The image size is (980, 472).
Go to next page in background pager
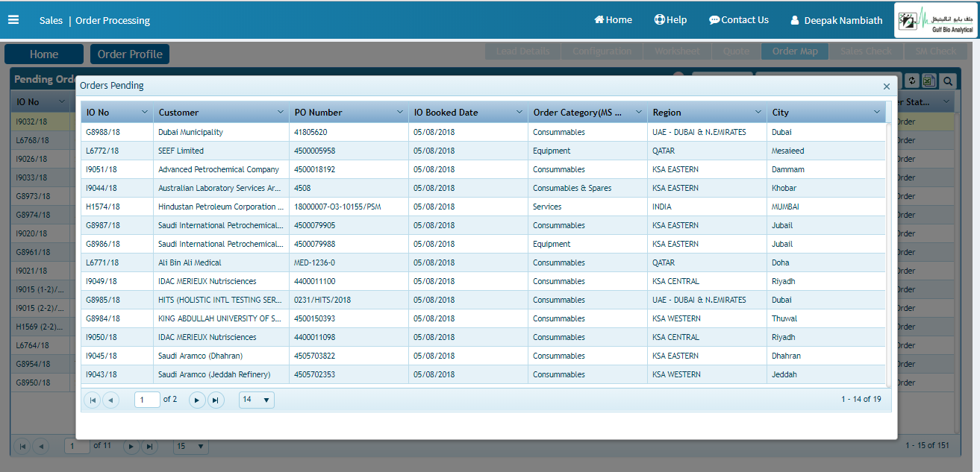[x=131, y=446]
